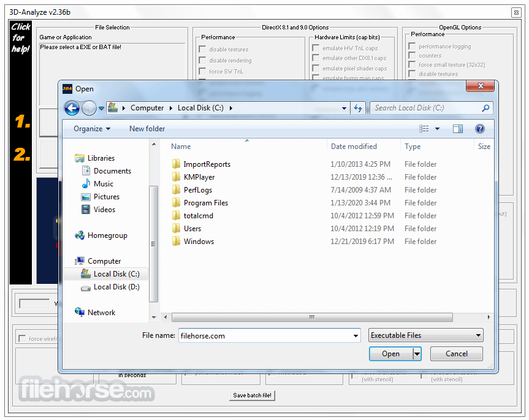Enable emulate other DX8.1 caps
Screen dimensions: 529x420
[316, 58]
